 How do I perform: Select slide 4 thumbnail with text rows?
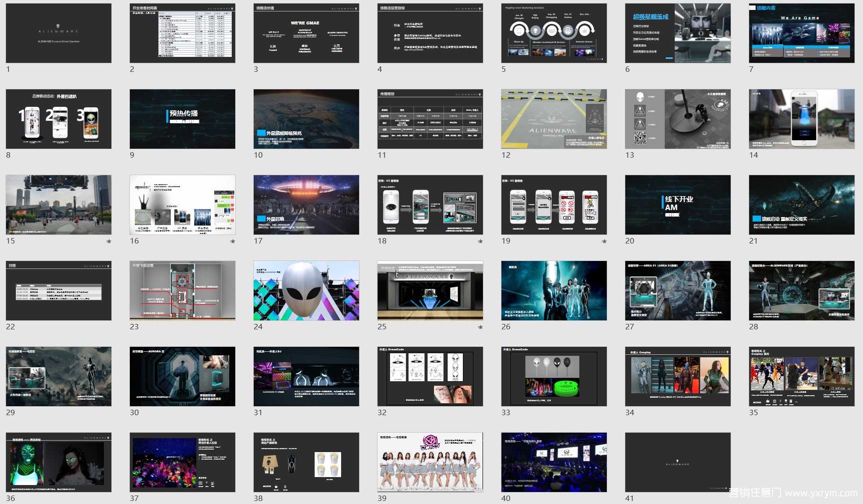click(430, 33)
